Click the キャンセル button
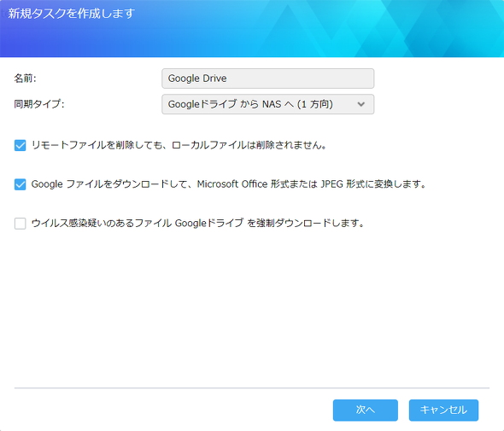Screen dimensions: 504x431 [x=443, y=410]
